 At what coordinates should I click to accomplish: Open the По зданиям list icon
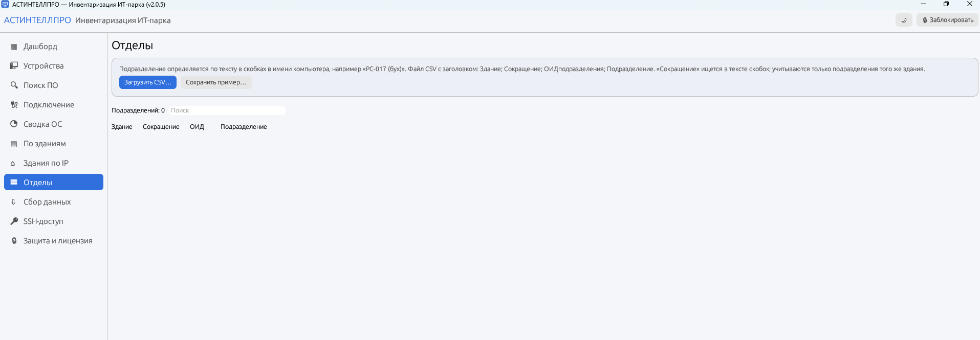pos(14,144)
